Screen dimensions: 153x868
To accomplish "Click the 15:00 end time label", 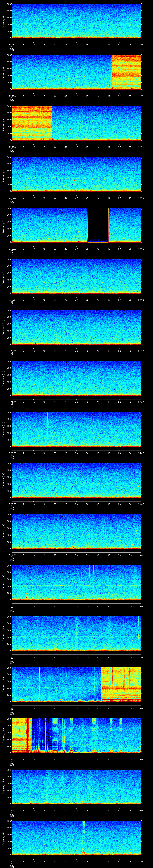I will [x=141, y=44].
